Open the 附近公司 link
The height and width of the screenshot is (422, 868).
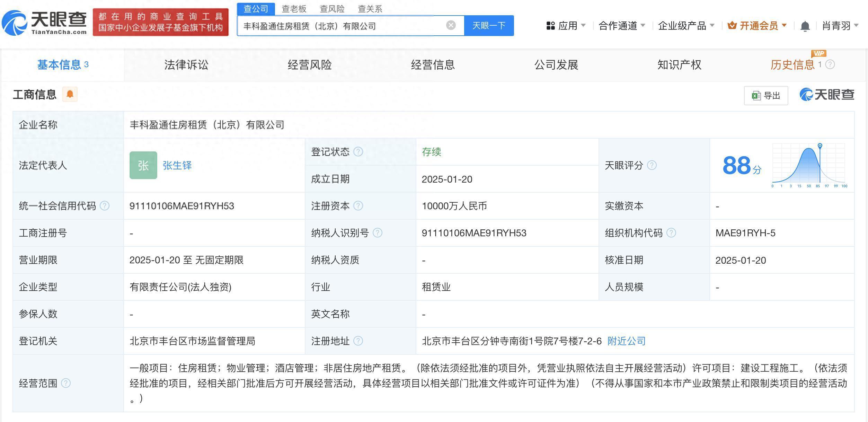click(626, 341)
